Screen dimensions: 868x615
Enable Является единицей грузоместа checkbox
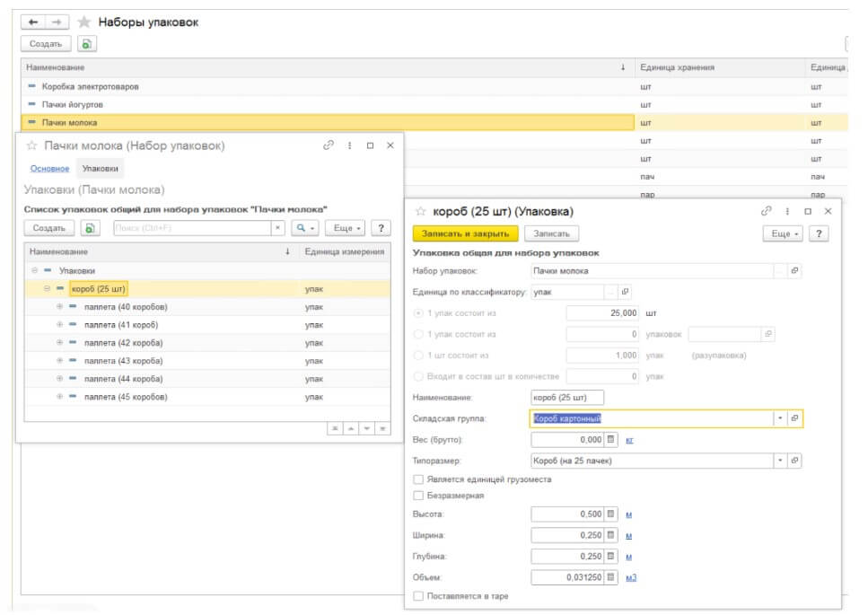click(x=418, y=479)
